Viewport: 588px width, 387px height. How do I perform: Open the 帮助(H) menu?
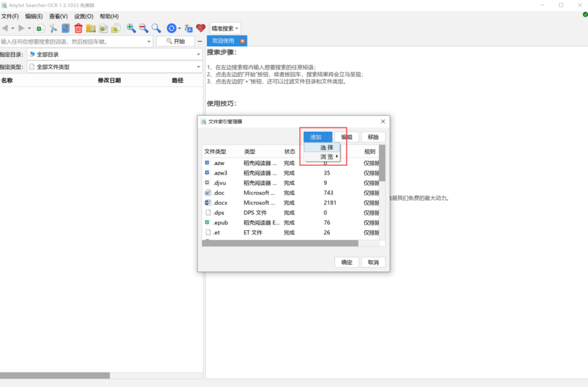pyautogui.click(x=109, y=16)
